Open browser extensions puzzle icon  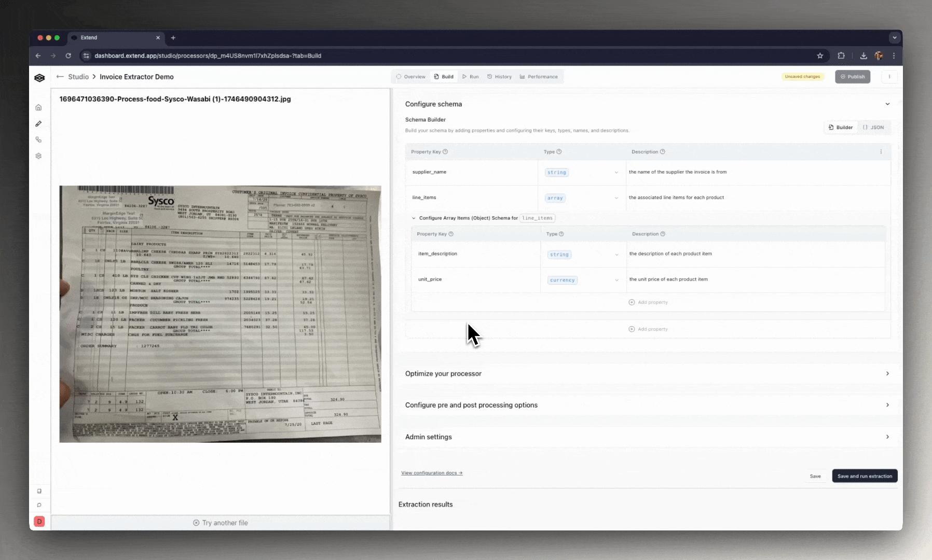pos(841,55)
